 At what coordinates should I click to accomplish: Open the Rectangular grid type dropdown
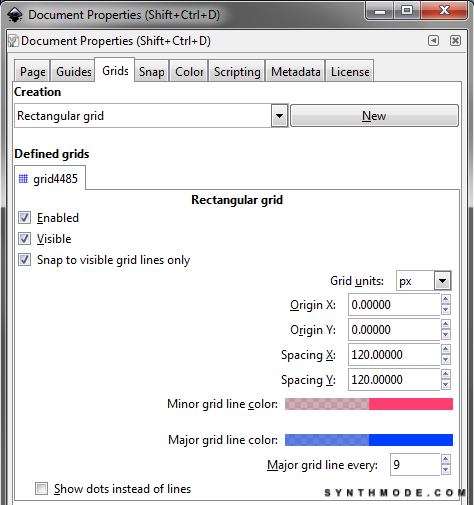(279, 116)
